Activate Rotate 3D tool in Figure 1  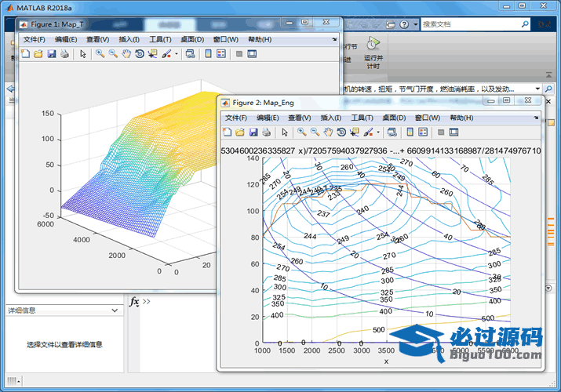(139, 54)
